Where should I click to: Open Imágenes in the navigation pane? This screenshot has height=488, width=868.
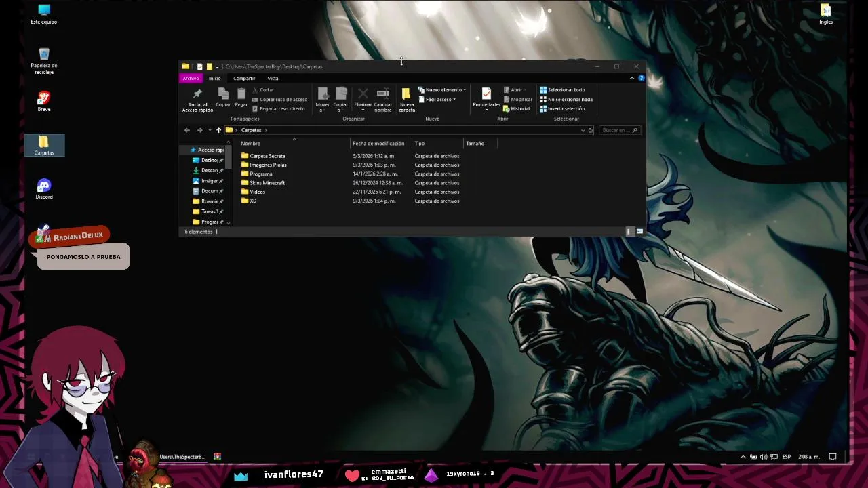[208, 181]
